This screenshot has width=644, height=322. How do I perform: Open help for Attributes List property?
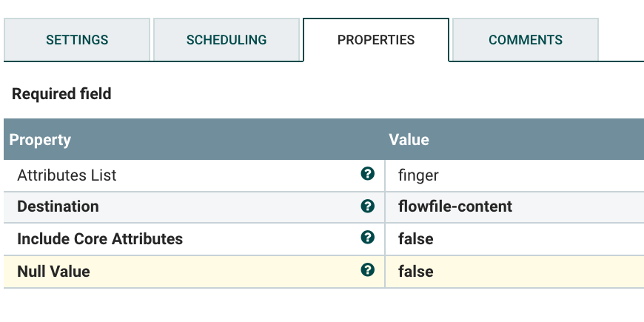[366, 175]
